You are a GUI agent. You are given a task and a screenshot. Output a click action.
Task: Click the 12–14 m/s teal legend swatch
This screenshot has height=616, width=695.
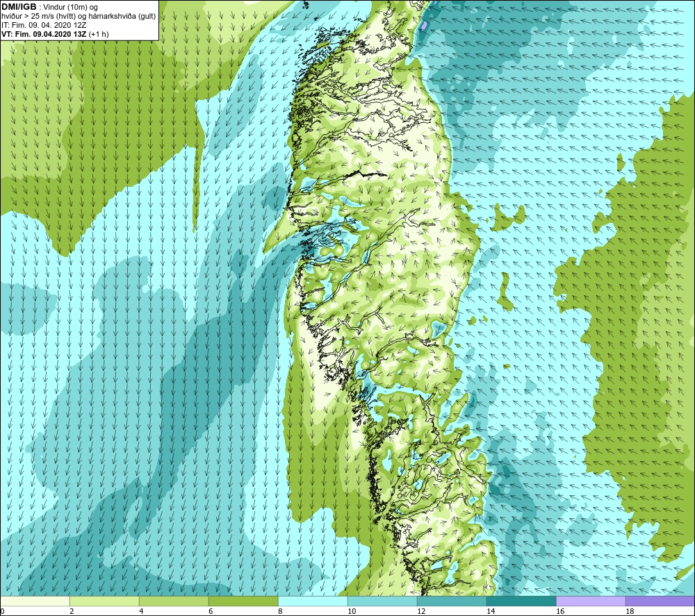(452, 601)
